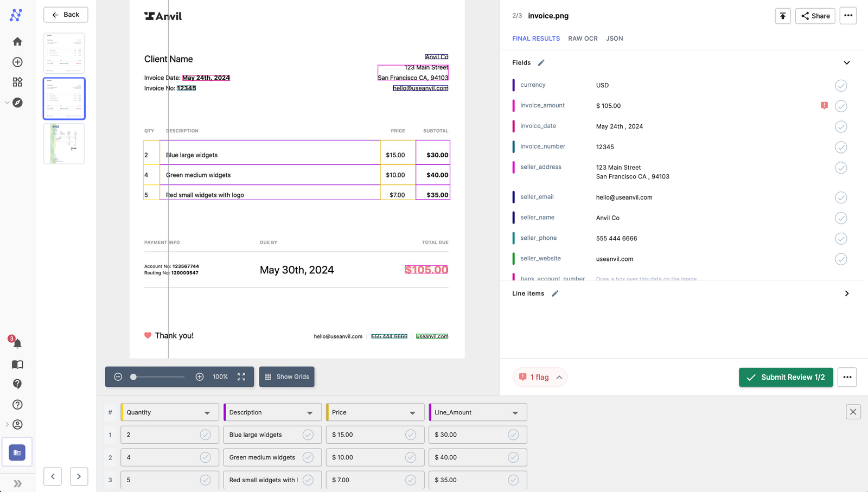Open the notifications bell icon
The image size is (868, 492).
click(x=17, y=343)
